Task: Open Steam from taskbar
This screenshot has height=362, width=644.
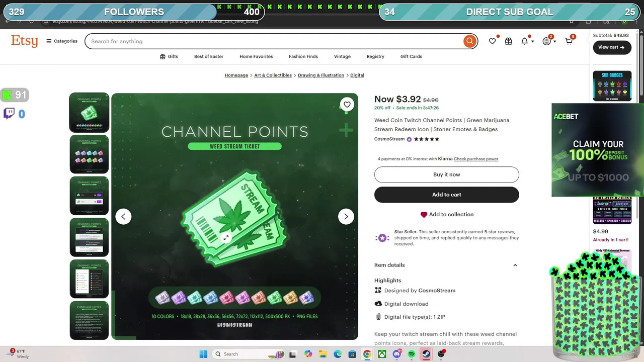Action: click(426, 354)
